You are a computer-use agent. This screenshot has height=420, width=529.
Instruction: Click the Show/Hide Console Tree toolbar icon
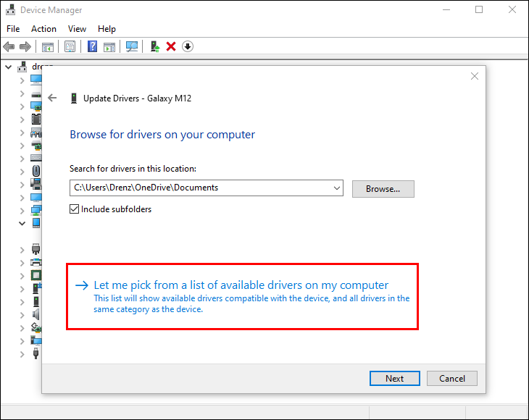pos(48,46)
